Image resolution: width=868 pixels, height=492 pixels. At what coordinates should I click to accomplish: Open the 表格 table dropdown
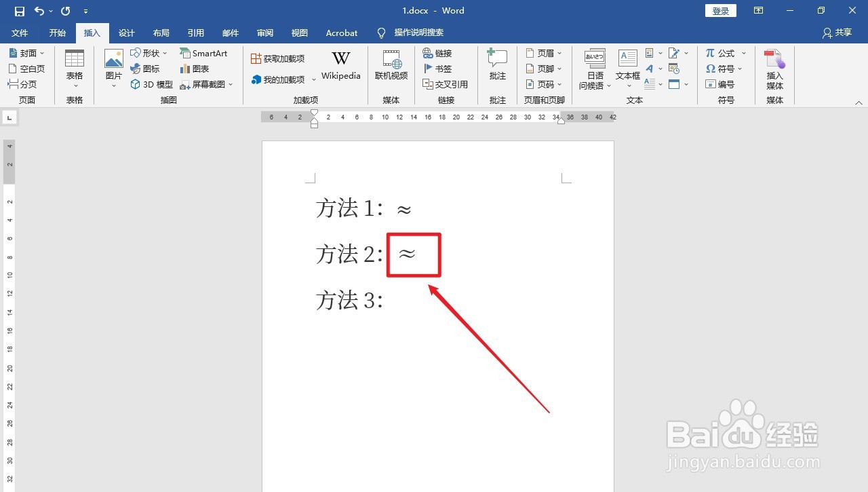pyautogui.click(x=75, y=69)
